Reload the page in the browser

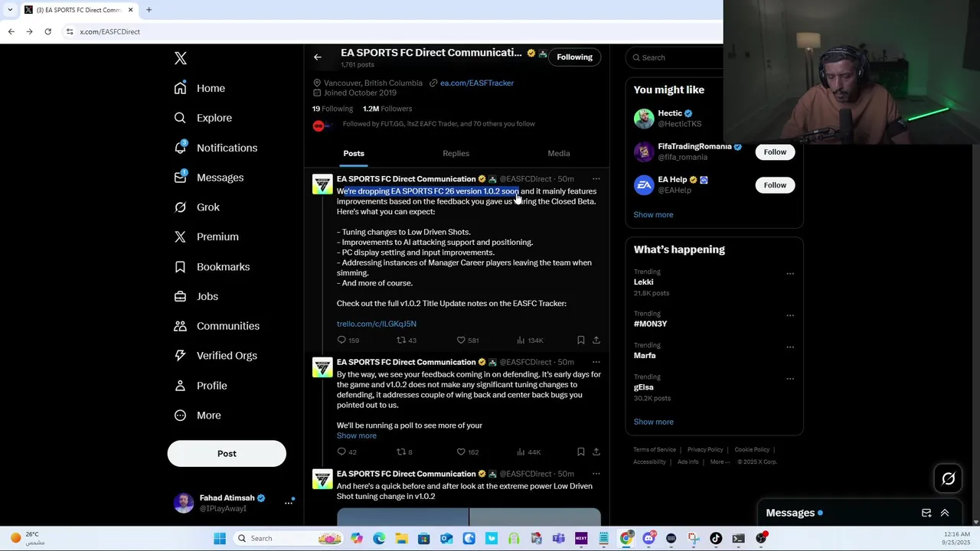coord(47,31)
